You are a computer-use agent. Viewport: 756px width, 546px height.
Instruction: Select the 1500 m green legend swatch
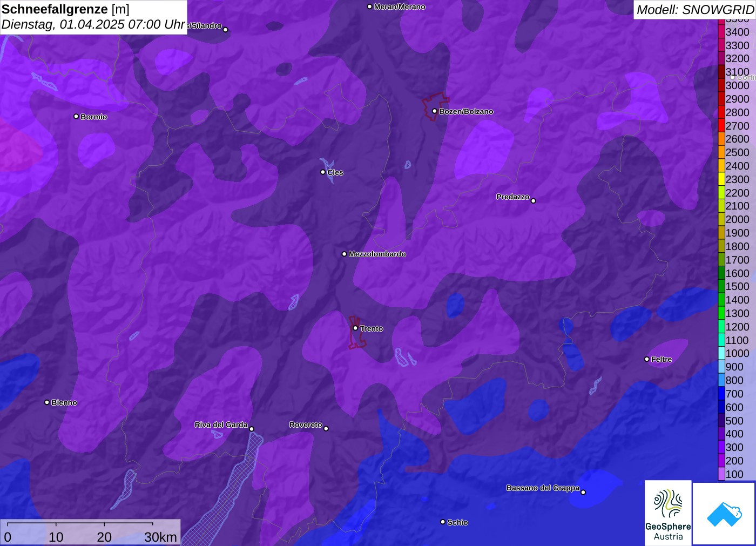click(x=721, y=286)
